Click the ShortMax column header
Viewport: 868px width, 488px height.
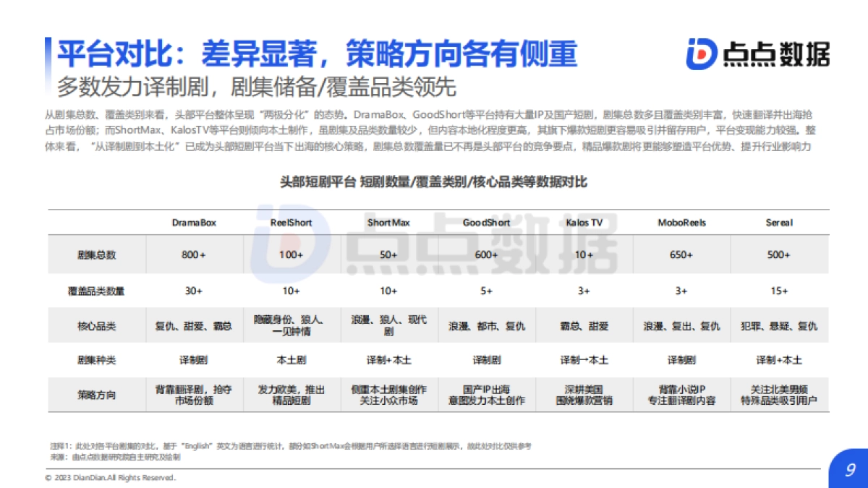click(388, 223)
